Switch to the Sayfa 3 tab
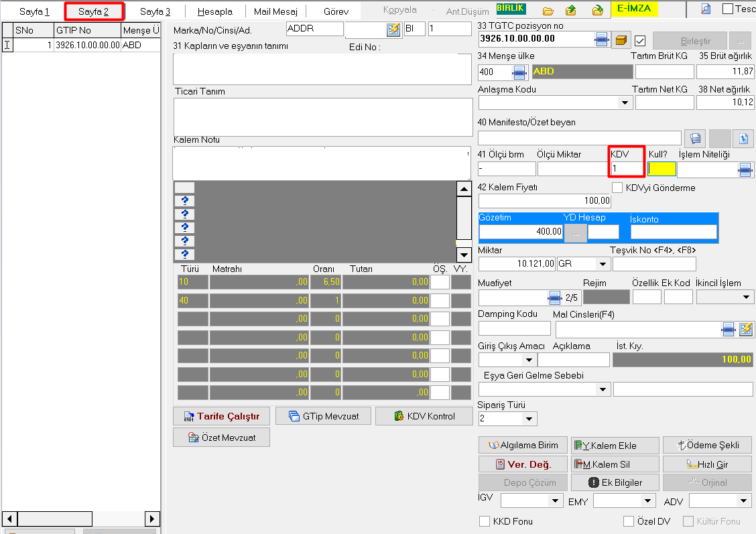Viewport: 756px width, 534px height. click(155, 11)
